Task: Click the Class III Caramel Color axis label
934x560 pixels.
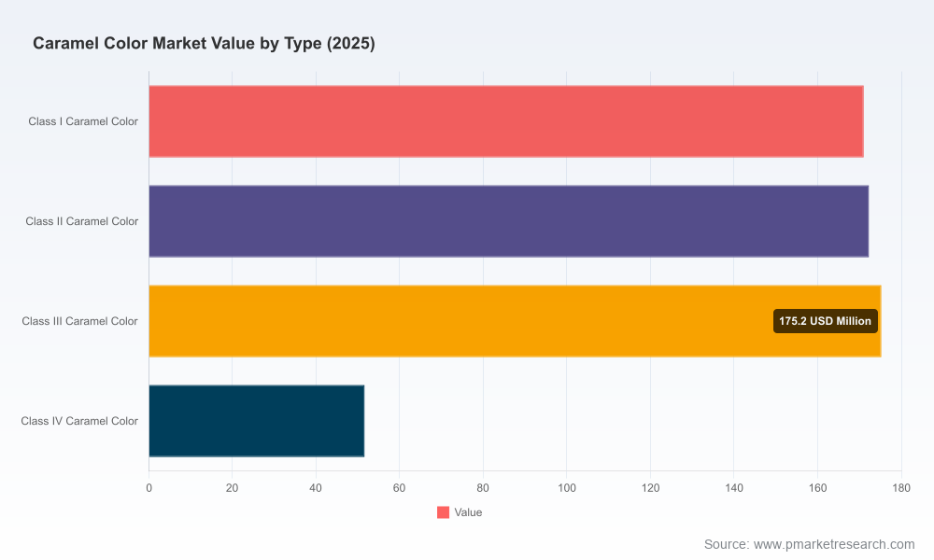Action: pyautogui.click(x=79, y=321)
